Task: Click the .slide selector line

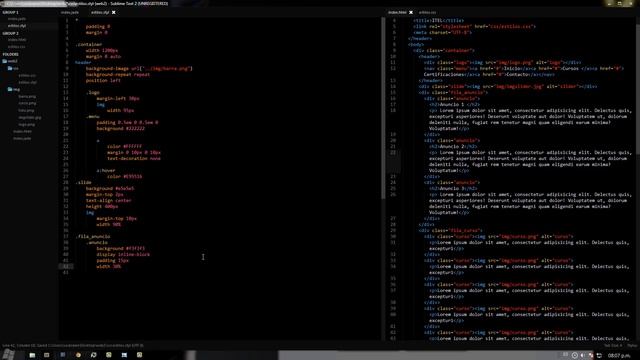Action: [x=83, y=182]
